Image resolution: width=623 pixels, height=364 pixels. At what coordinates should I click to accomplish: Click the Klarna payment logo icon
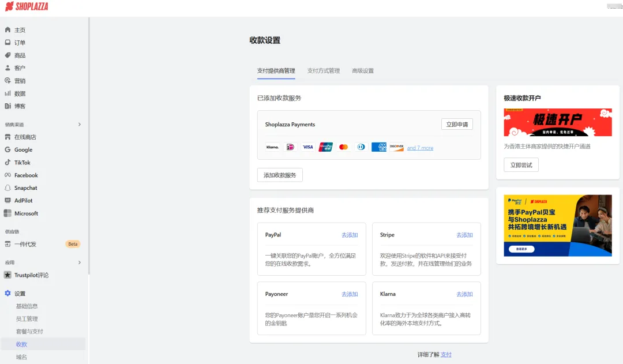point(272,147)
